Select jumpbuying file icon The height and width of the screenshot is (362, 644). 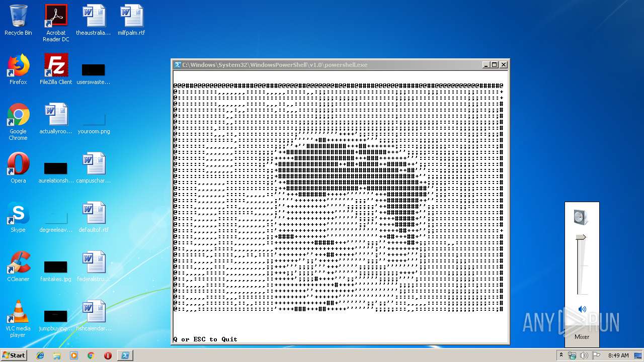56,320
